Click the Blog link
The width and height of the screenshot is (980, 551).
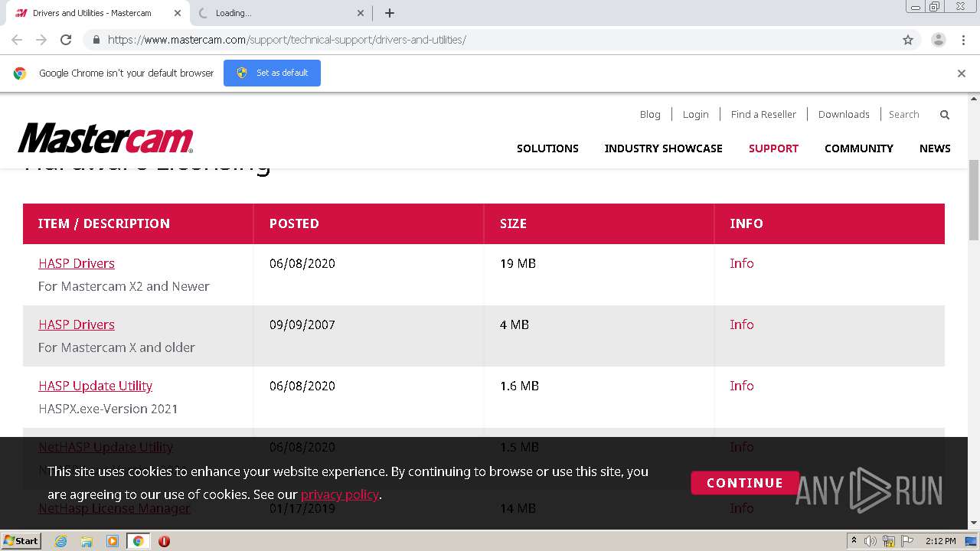(650, 114)
